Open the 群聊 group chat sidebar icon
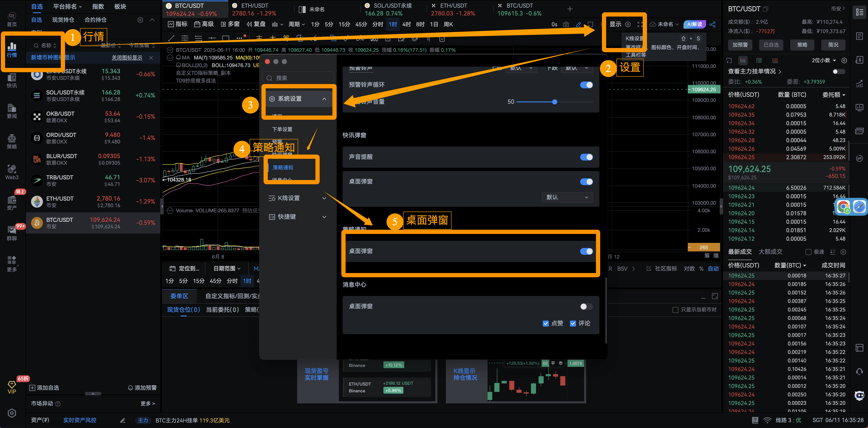 pyautogui.click(x=12, y=234)
